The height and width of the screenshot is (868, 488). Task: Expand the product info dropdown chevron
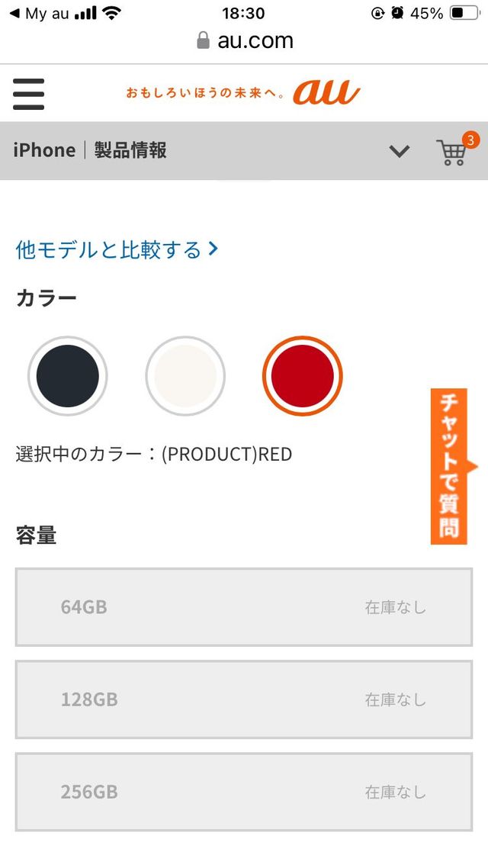pyautogui.click(x=400, y=151)
